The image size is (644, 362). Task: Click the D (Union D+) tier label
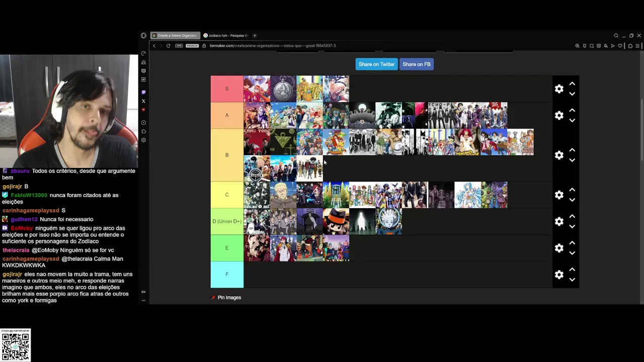pyautogui.click(x=227, y=221)
